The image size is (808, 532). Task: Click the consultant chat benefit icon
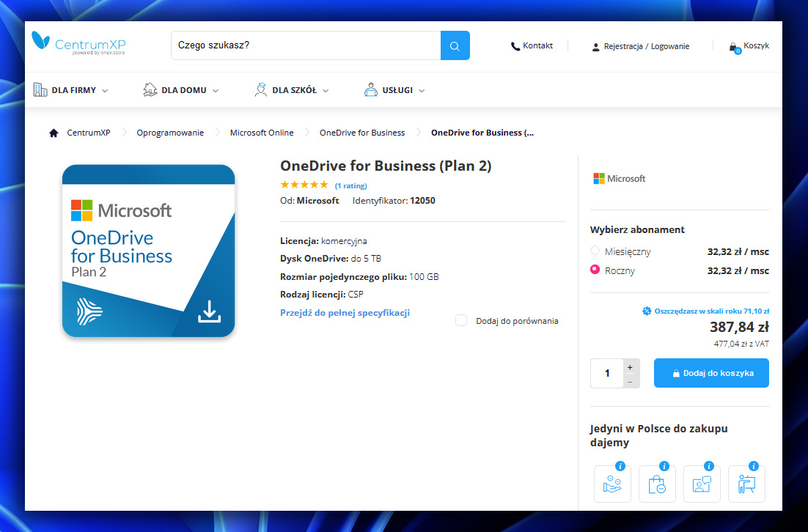702,484
